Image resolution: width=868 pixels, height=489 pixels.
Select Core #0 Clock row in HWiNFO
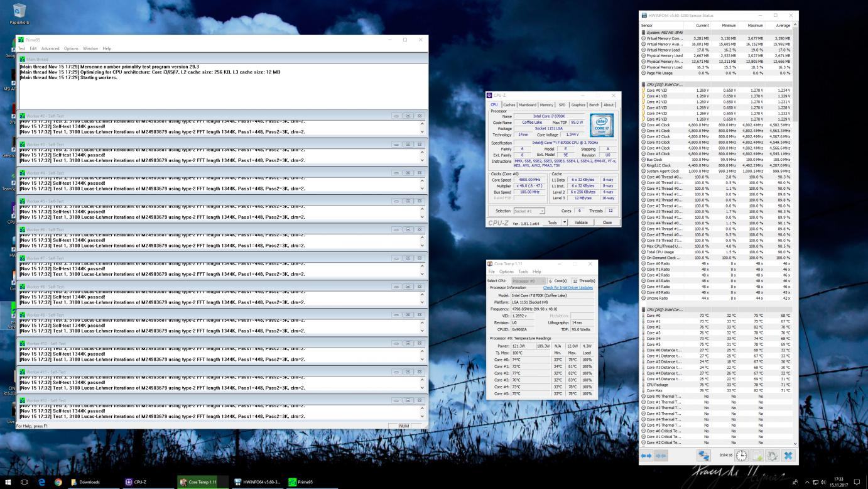[x=716, y=125]
